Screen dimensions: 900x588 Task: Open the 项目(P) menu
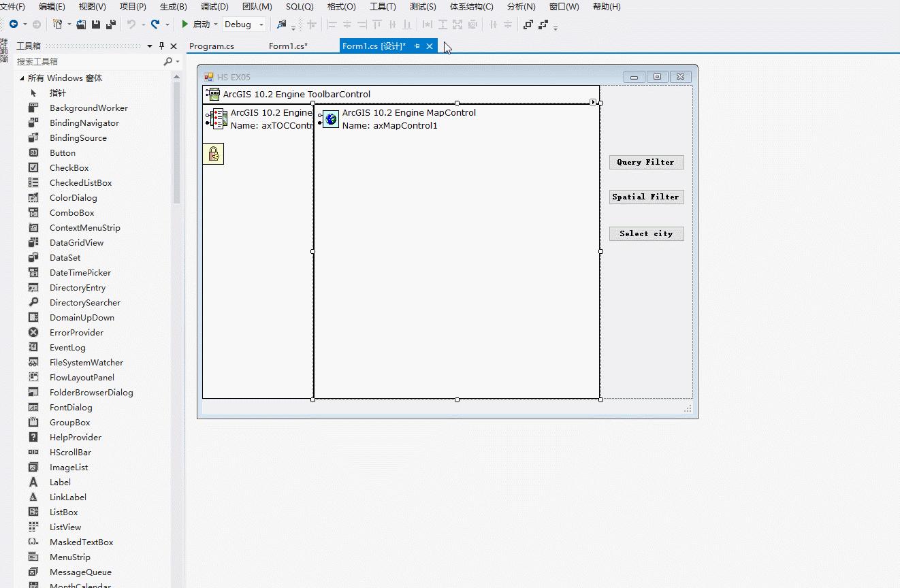(133, 7)
